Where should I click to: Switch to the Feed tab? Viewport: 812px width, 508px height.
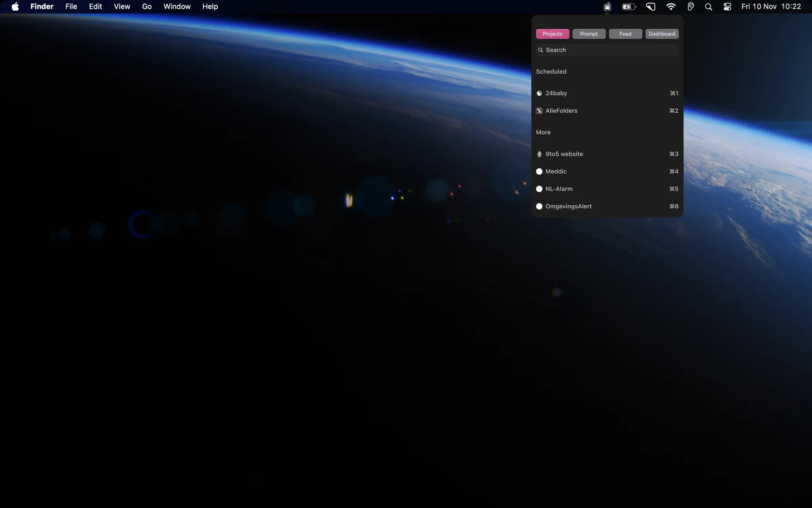(x=625, y=34)
